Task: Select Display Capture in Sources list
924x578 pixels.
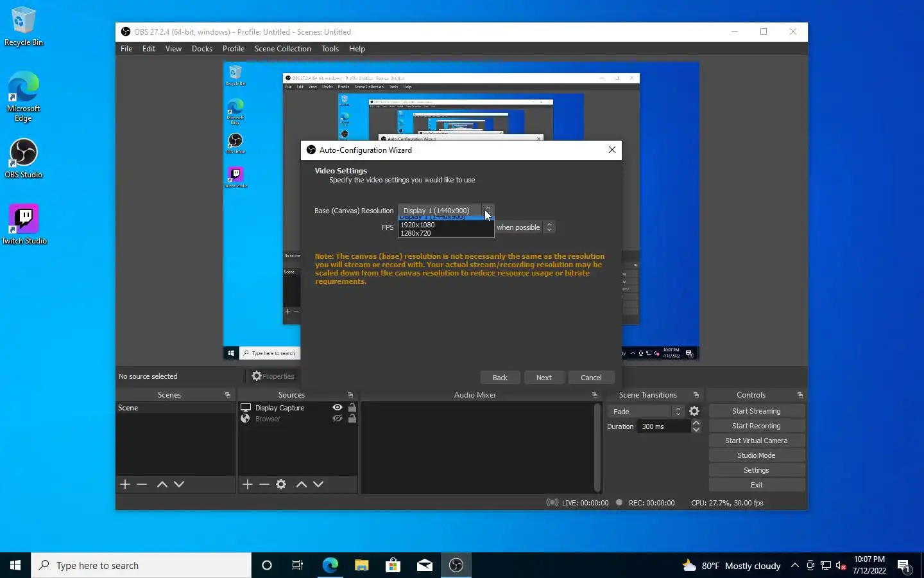Action: pos(280,408)
